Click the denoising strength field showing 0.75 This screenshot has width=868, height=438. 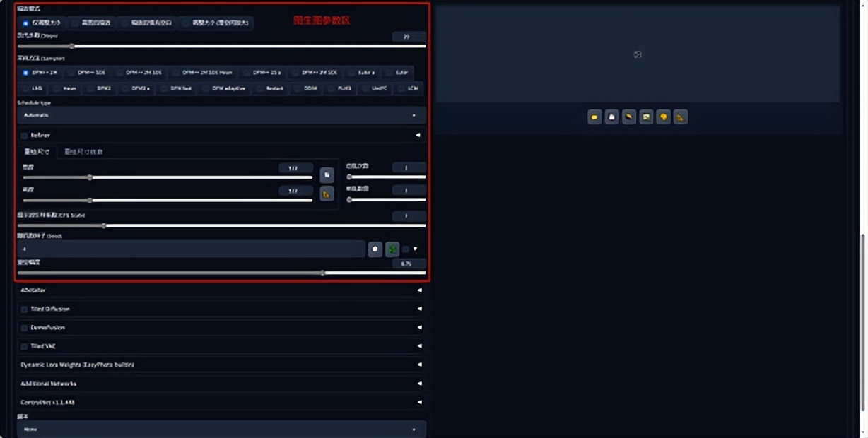[409, 263]
